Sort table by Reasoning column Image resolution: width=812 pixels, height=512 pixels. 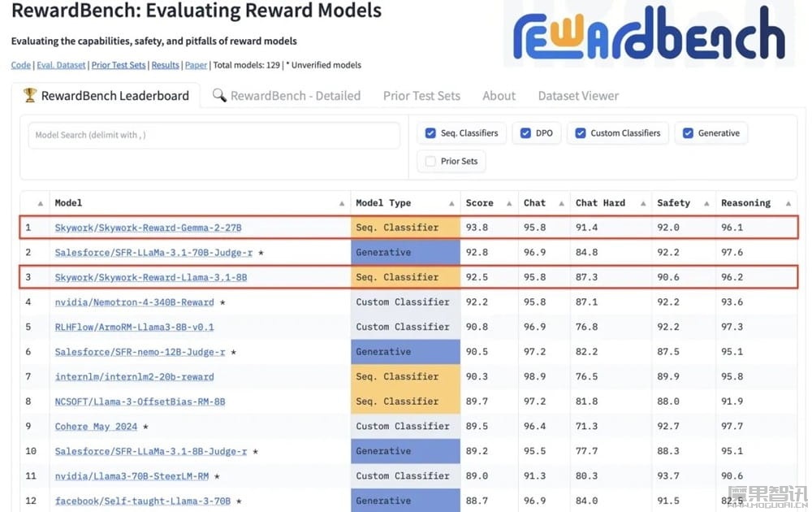point(788,204)
